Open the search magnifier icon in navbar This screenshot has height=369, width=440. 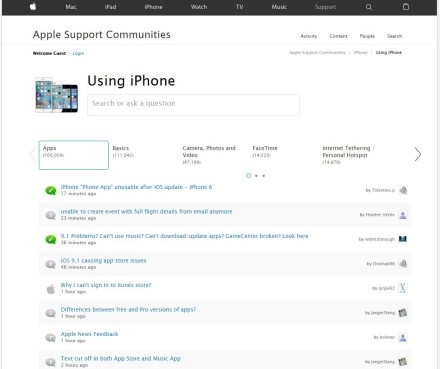[x=369, y=7]
